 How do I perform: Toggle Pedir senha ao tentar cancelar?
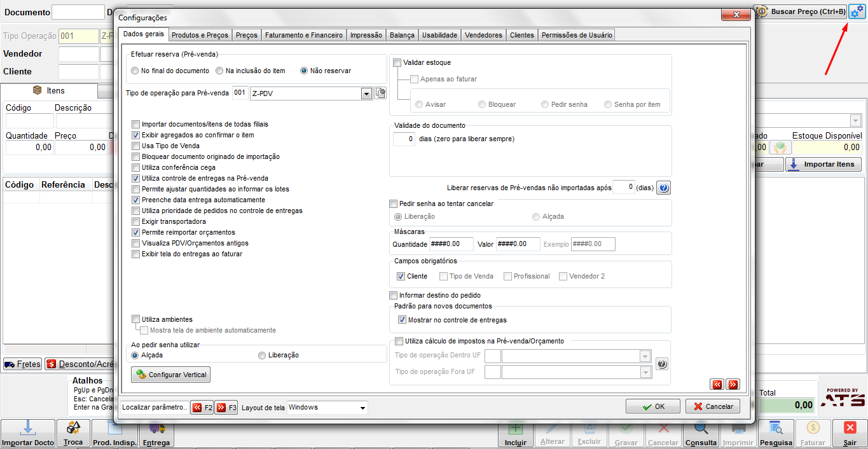pos(394,204)
